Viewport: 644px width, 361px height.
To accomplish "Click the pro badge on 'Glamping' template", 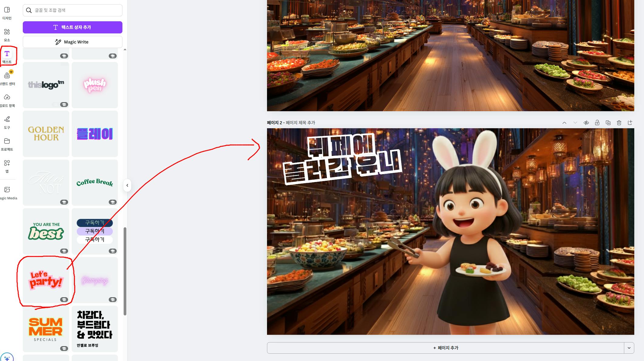I will point(113,300).
